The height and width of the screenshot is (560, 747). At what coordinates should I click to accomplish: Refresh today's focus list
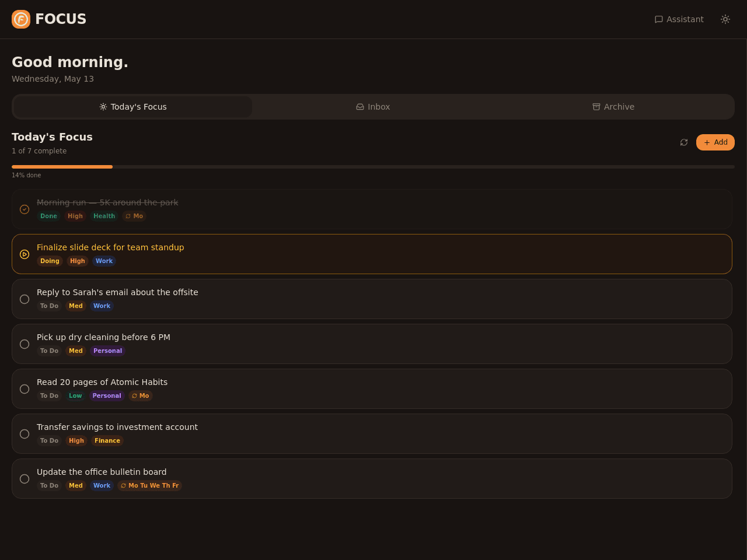tap(684, 142)
